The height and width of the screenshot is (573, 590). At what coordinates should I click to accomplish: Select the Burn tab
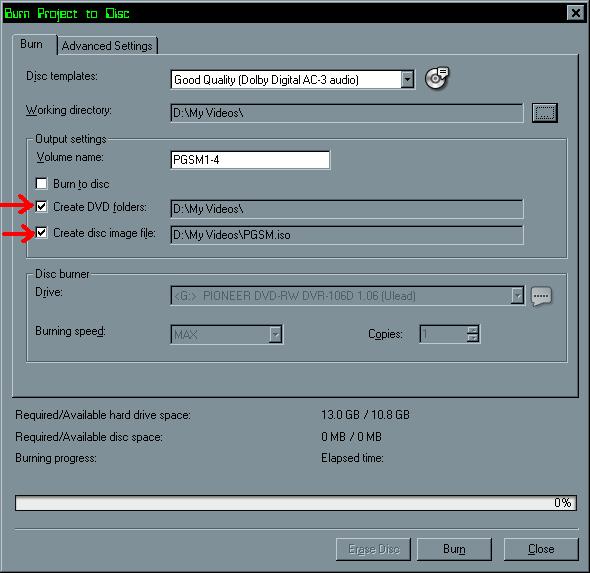click(x=32, y=44)
